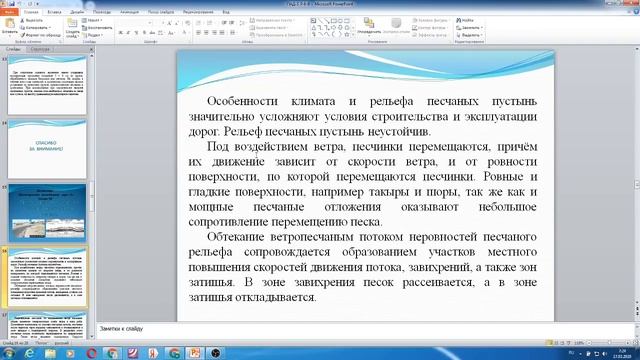Click the text columns icon

point(233,33)
